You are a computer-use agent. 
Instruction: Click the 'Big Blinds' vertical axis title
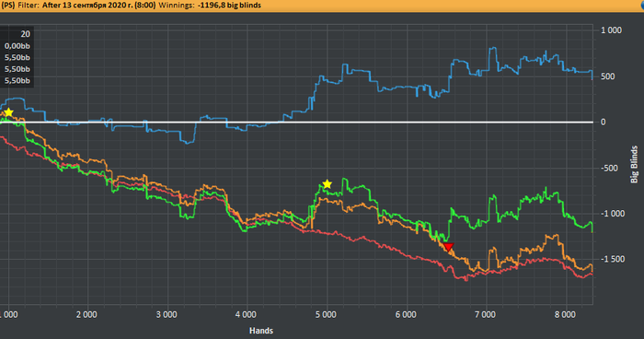(634, 164)
